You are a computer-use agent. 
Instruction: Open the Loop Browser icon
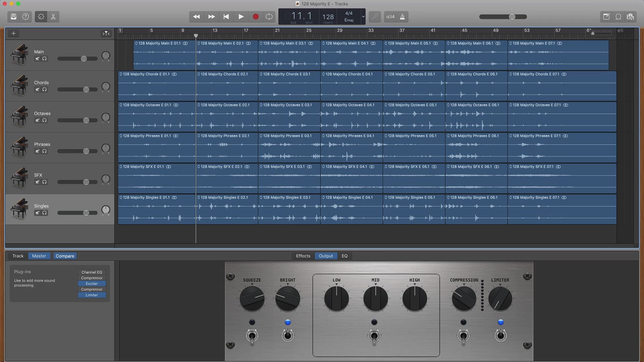click(x=618, y=16)
